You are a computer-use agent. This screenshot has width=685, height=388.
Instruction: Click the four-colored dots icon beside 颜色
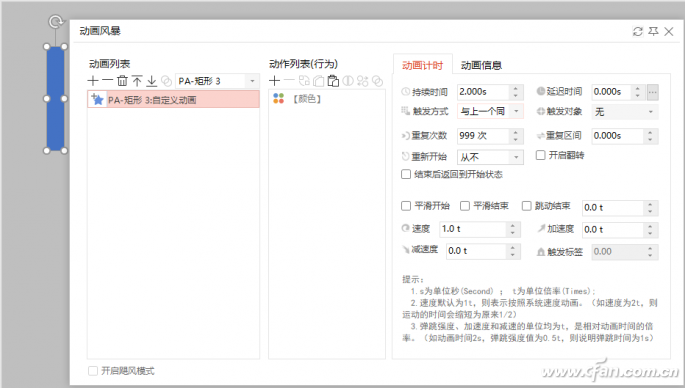point(278,98)
